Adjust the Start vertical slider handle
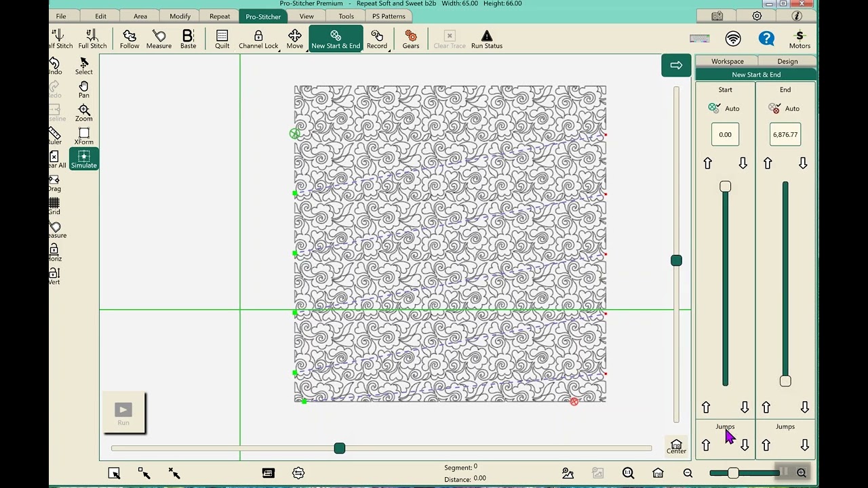 click(725, 186)
